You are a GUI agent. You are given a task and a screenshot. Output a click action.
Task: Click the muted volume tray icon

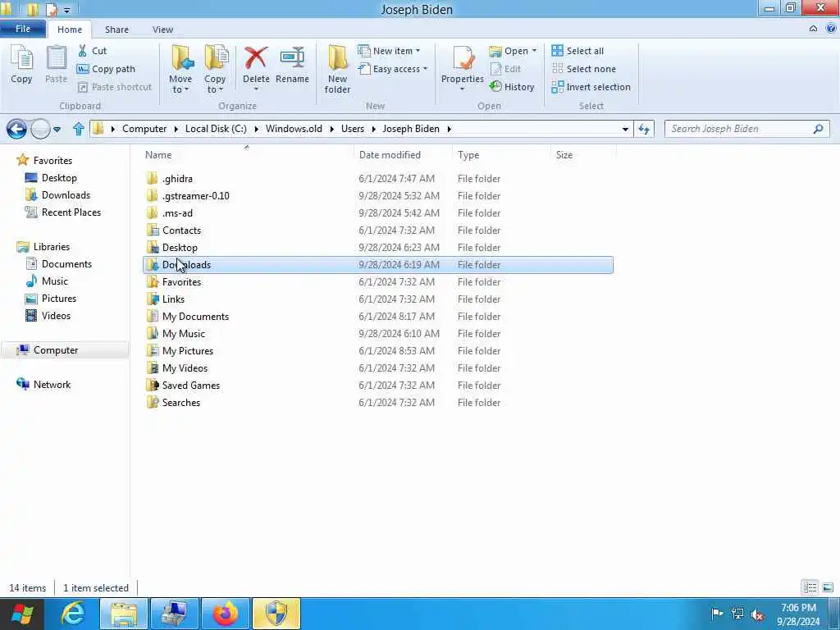click(757, 614)
